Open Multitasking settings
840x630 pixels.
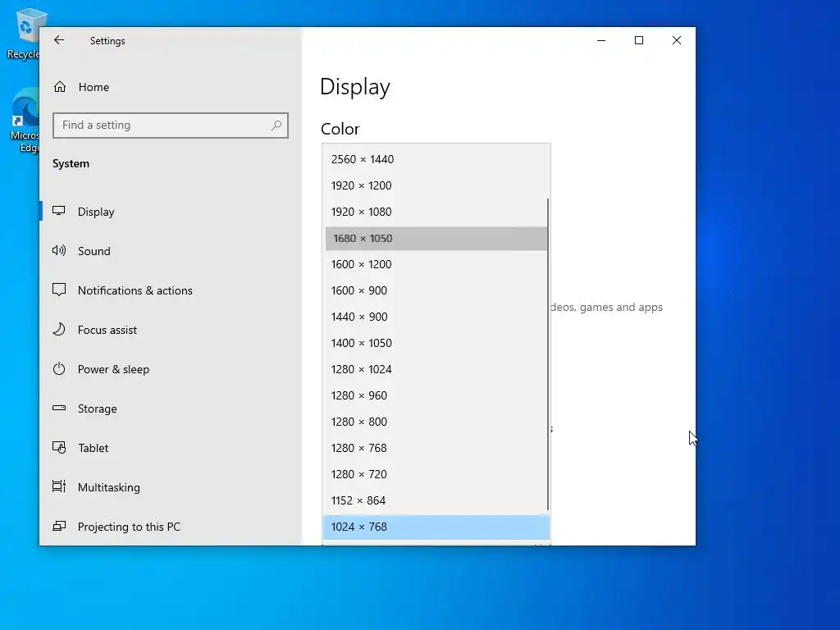pos(171,487)
